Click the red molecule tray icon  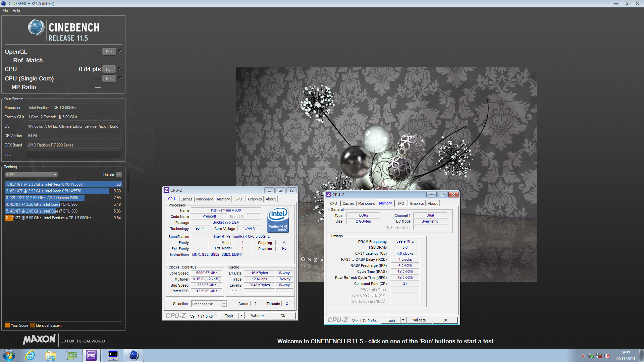[x=583, y=356]
